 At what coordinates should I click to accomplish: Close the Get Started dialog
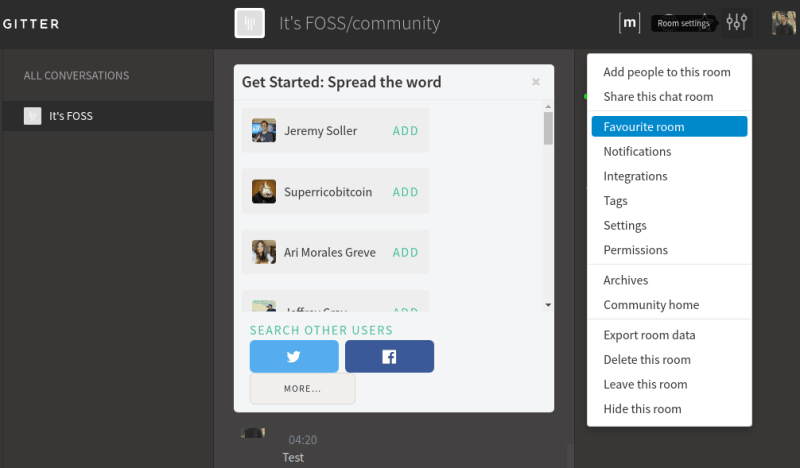[x=536, y=82]
